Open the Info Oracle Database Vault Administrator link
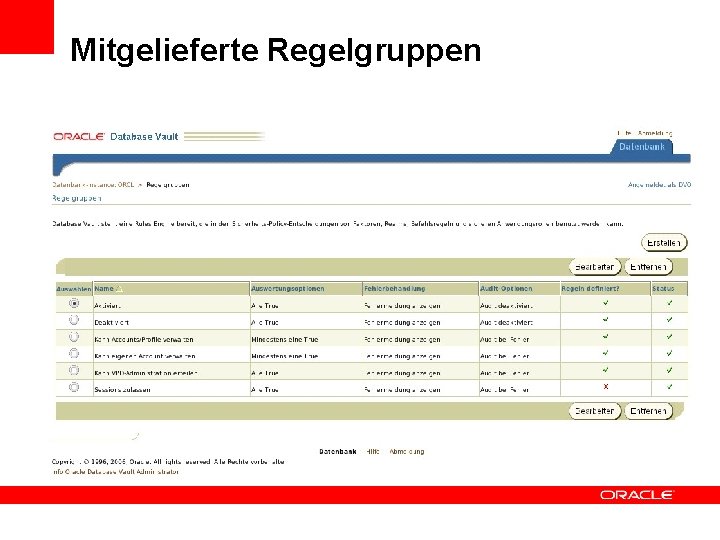Viewport: 720px width, 540px height. [115, 472]
